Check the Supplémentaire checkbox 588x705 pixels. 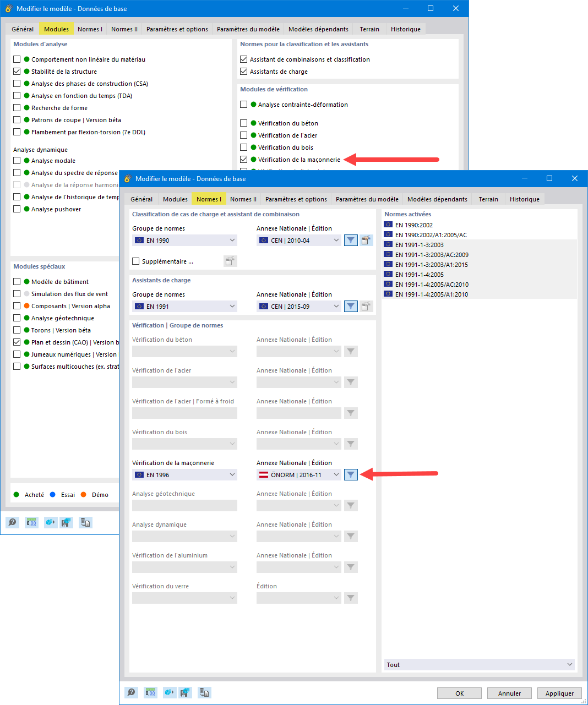click(136, 261)
